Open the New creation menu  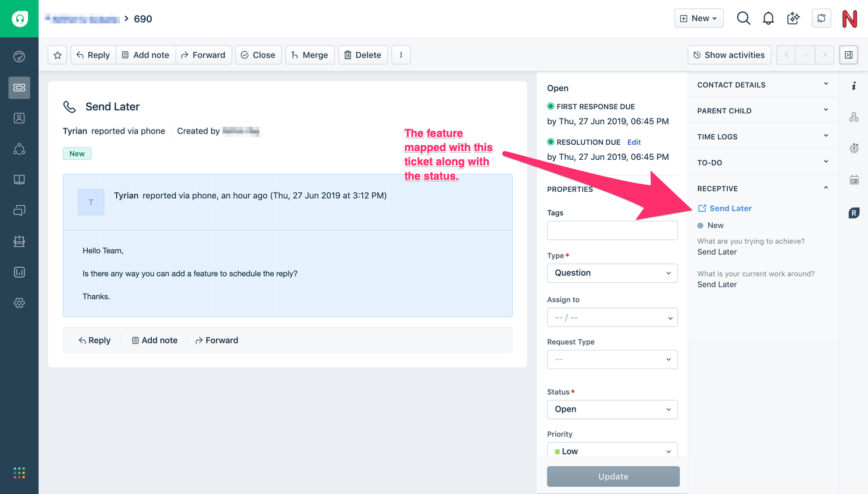click(698, 18)
